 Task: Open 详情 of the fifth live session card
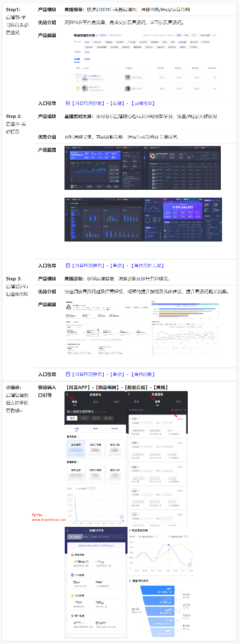point(180,514)
